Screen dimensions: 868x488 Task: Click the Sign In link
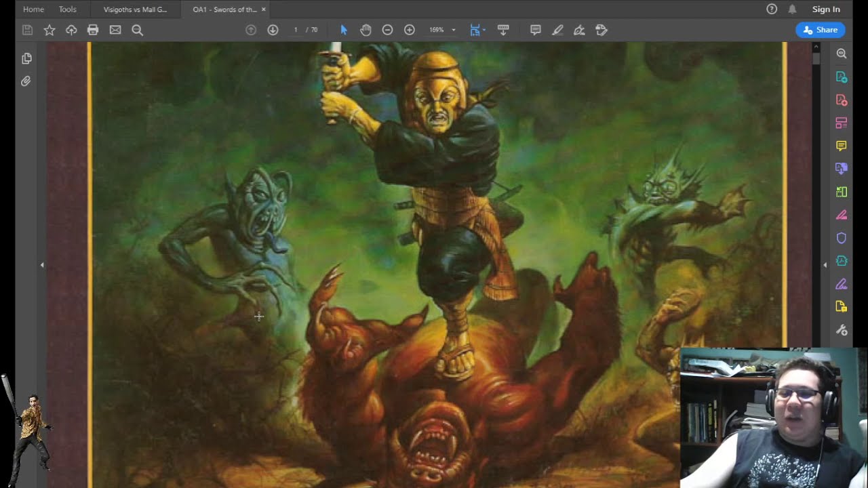coord(826,9)
